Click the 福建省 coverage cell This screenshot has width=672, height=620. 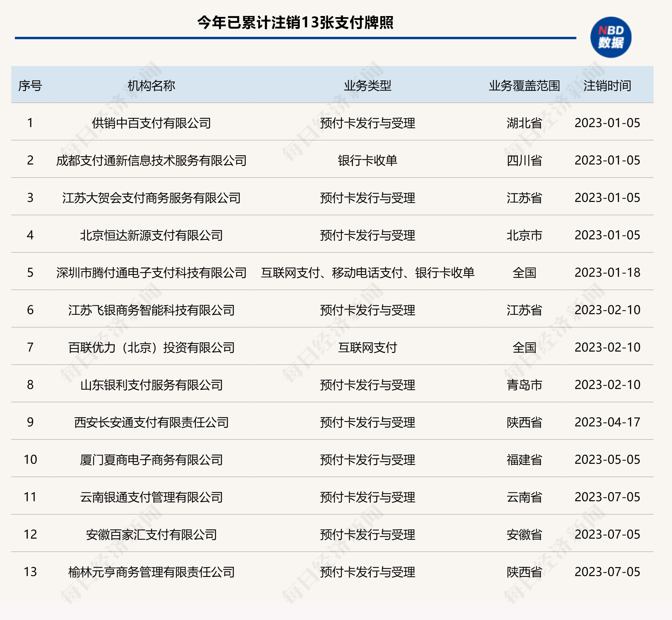(x=524, y=460)
